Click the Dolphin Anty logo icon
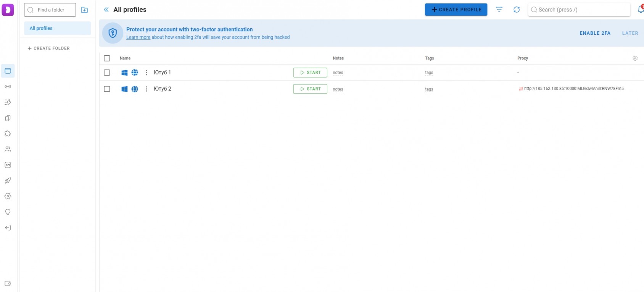Screen dimensions: 644x292 click(8, 10)
